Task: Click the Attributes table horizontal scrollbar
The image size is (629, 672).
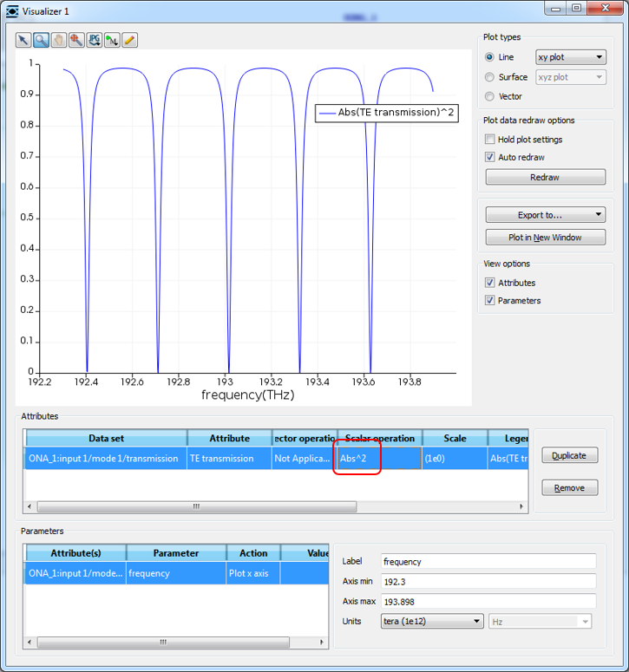Action: 197,506
